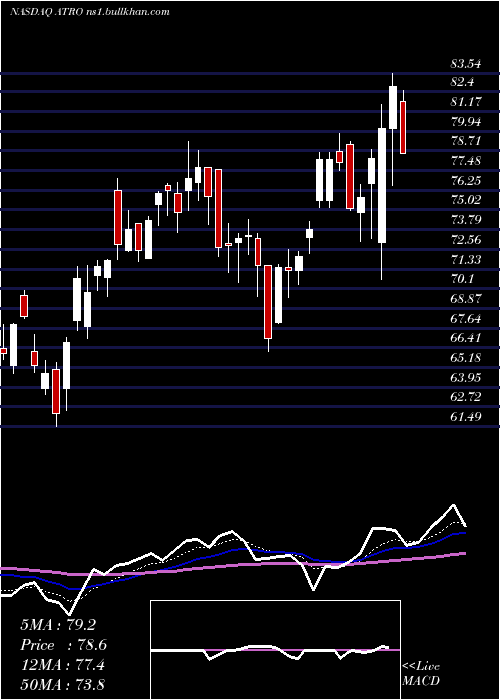Click the 63.95 price axis label
Screen dimensions: 500x700
pyautogui.click(x=466, y=378)
